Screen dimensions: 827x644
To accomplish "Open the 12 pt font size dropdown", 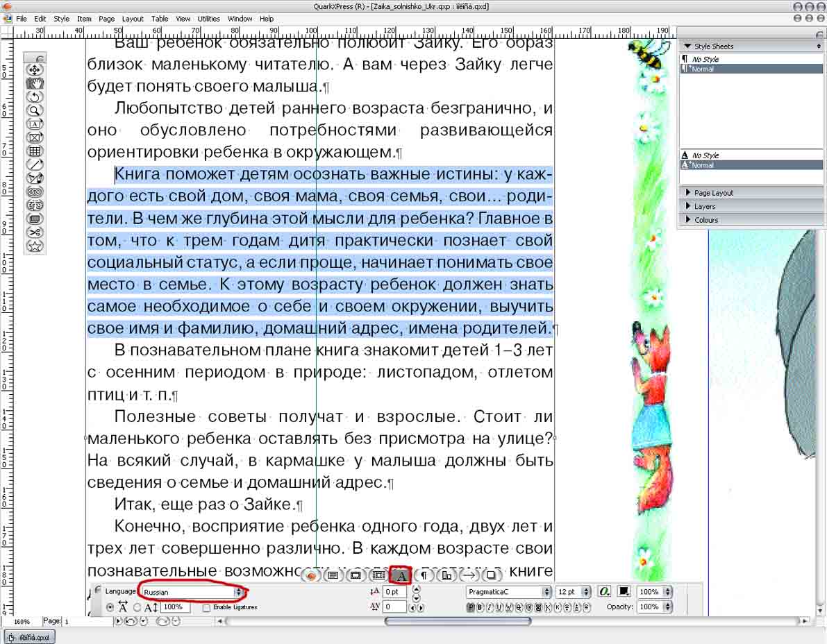I will [x=573, y=592].
